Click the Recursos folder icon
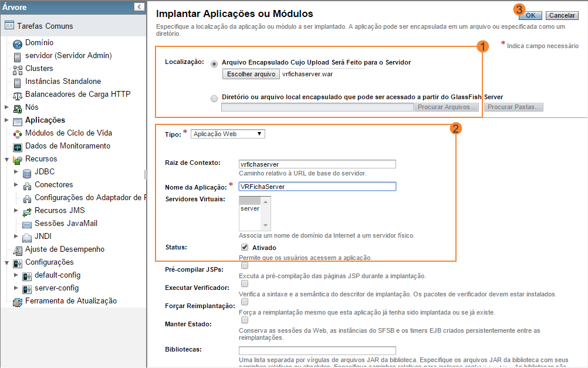Screen dimensions: 588x368 [x=18, y=160]
